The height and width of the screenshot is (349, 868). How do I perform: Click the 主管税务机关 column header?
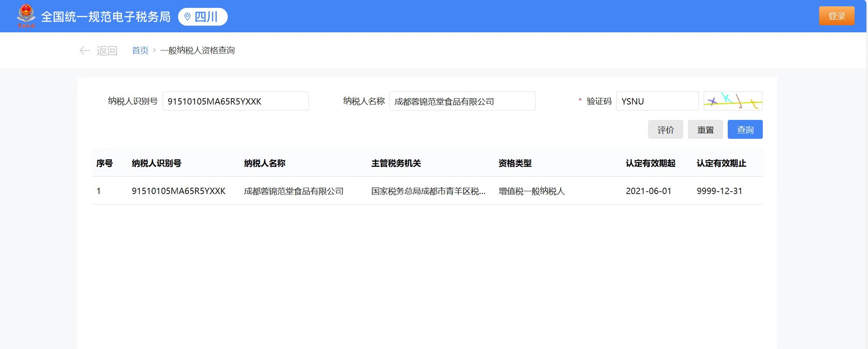[x=396, y=163]
